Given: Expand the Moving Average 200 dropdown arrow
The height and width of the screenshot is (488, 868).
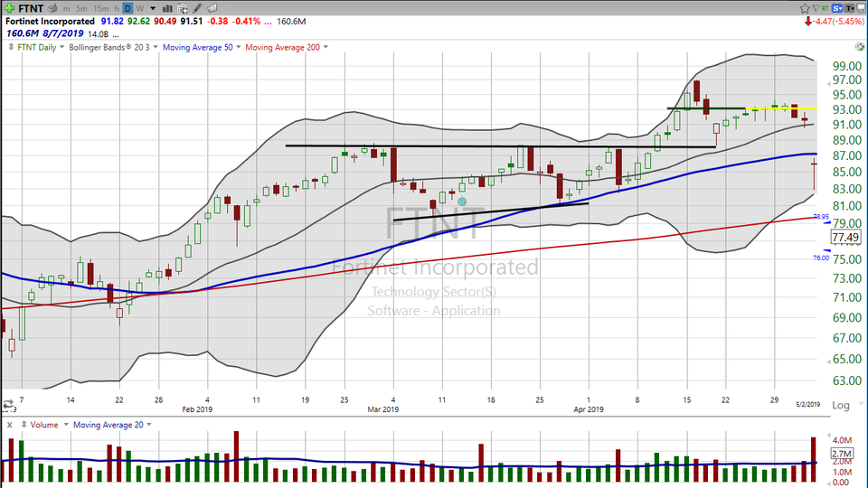Looking at the screenshot, I should click(x=325, y=47).
